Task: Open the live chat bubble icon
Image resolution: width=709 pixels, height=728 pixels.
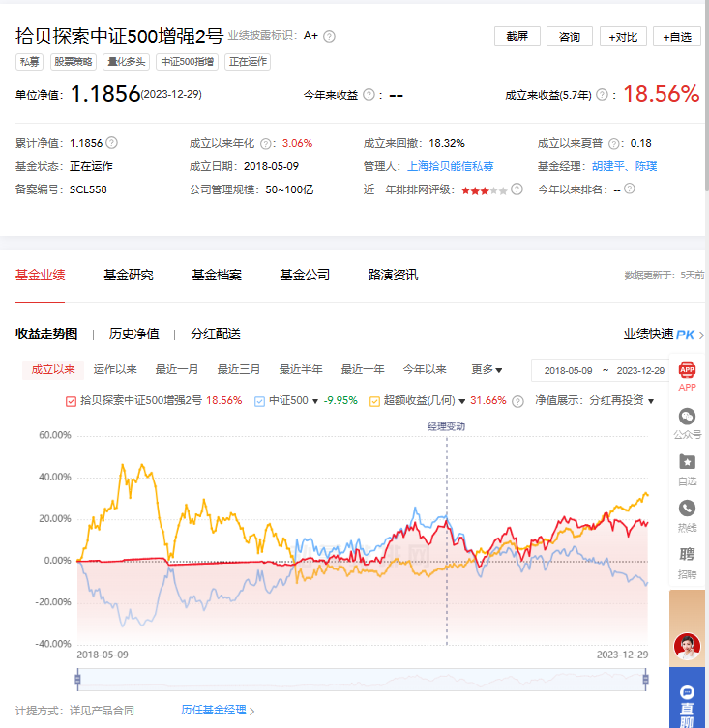Action: [x=687, y=693]
